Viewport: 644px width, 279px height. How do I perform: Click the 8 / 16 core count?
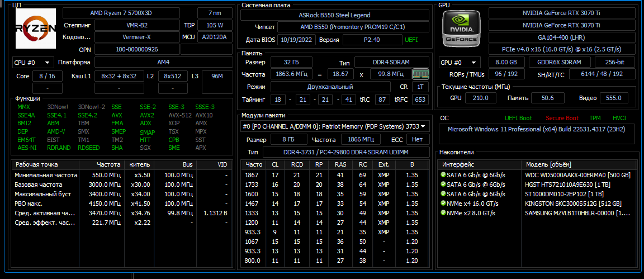(47, 76)
